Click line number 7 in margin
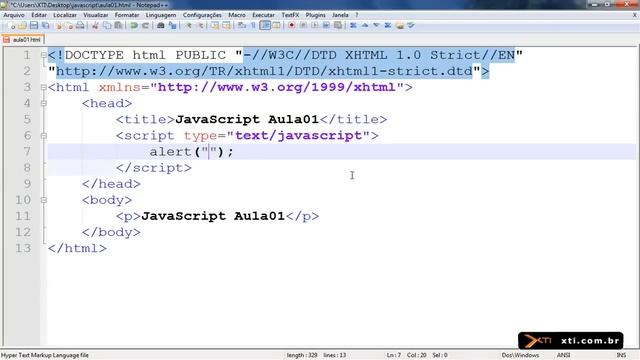The image size is (640, 360). pos(27,151)
